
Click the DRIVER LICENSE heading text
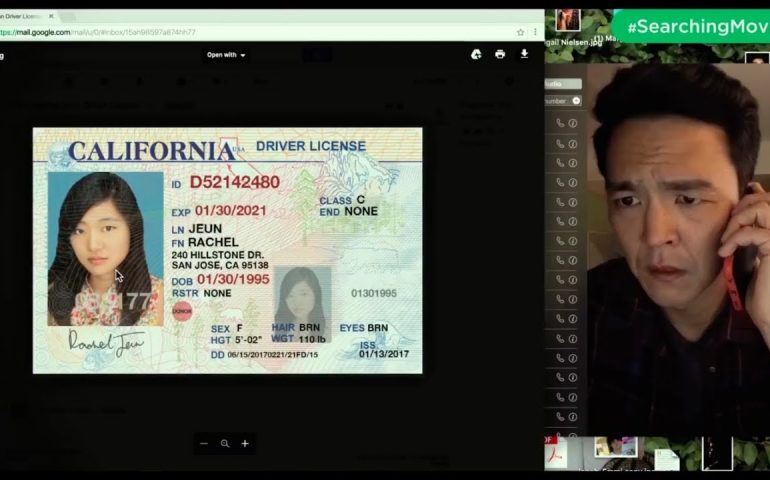coord(311,146)
